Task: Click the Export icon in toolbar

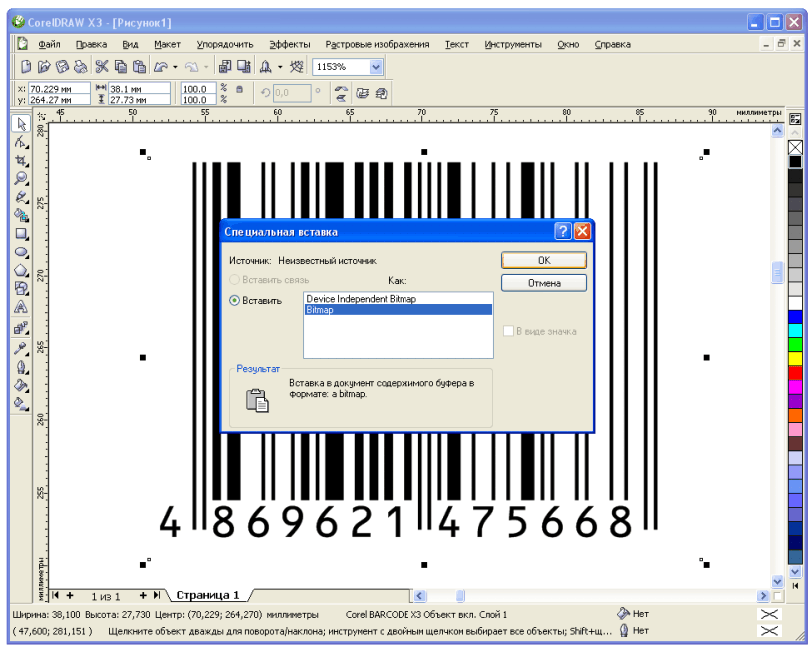Action: point(244,66)
